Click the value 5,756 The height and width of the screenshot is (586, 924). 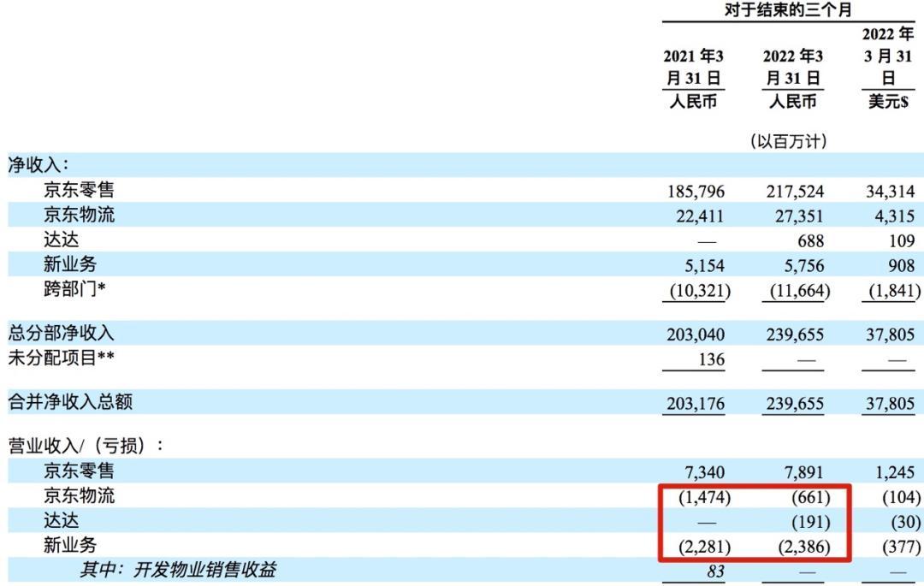point(803,265)
